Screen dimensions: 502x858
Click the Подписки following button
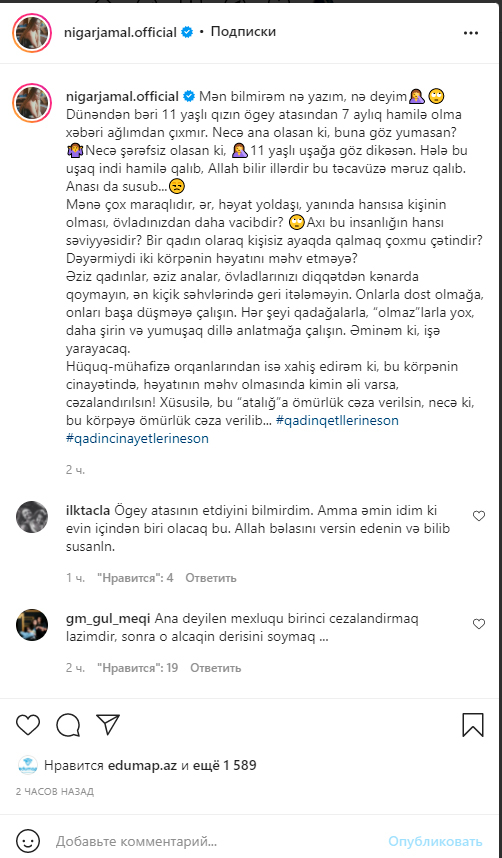click(x=243, y=32)
